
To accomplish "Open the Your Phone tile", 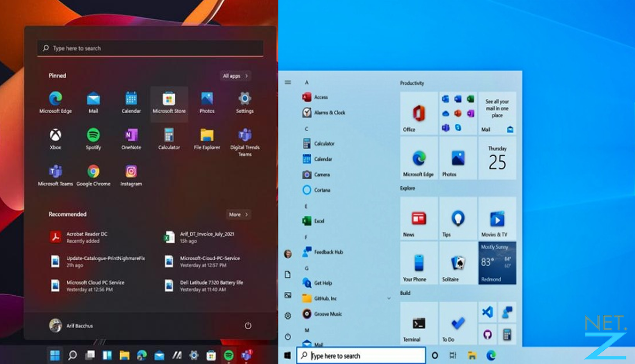I will [x=419, y=263].
